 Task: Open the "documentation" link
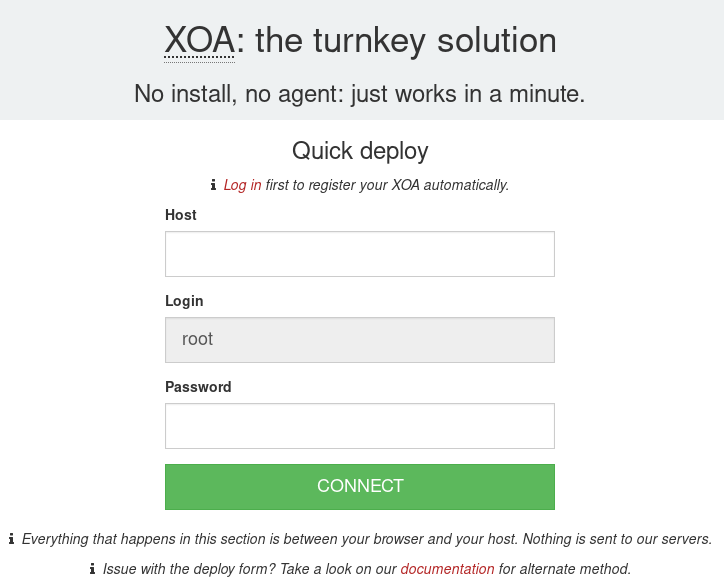tap(447, 569)
